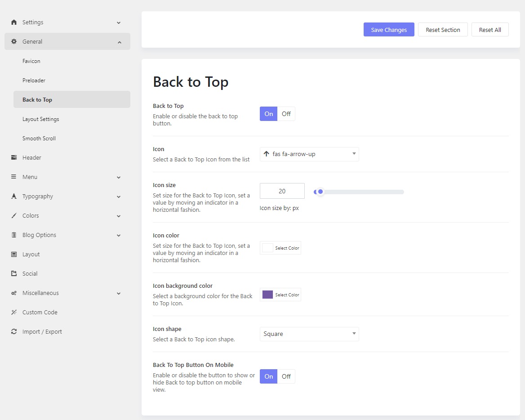Click the share icon beside Social
This screenshot has height=420, width=525.
click(14, 273)
